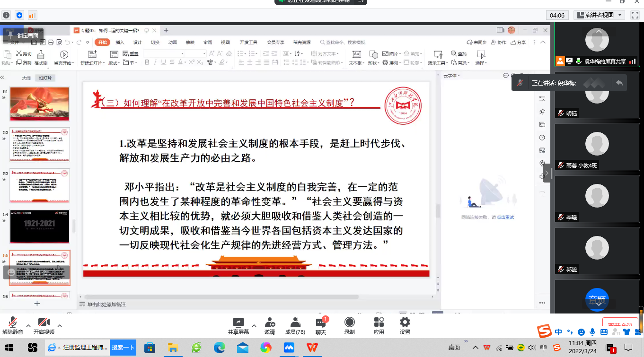Click the 邀请 invite icon
Viewport: 644px width, 357px height.
270,326
